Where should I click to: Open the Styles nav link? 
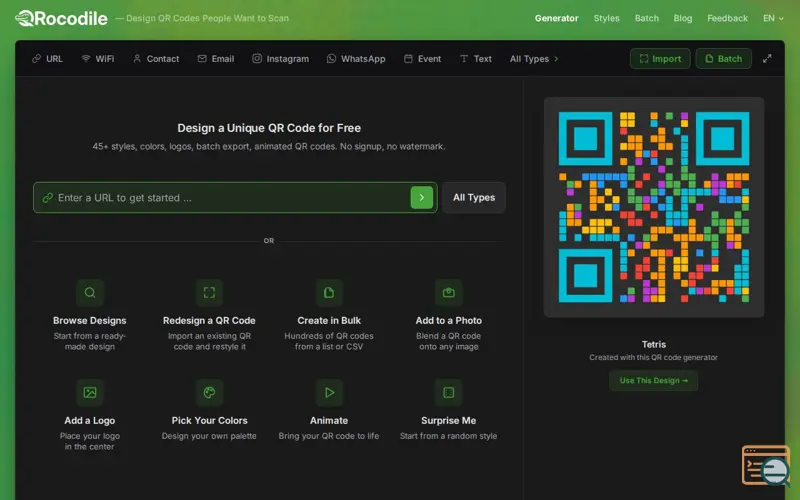tap(607, 18)
